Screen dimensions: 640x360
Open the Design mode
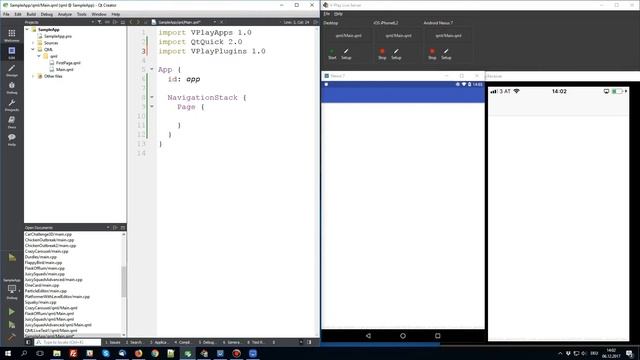tap(11, 70)
